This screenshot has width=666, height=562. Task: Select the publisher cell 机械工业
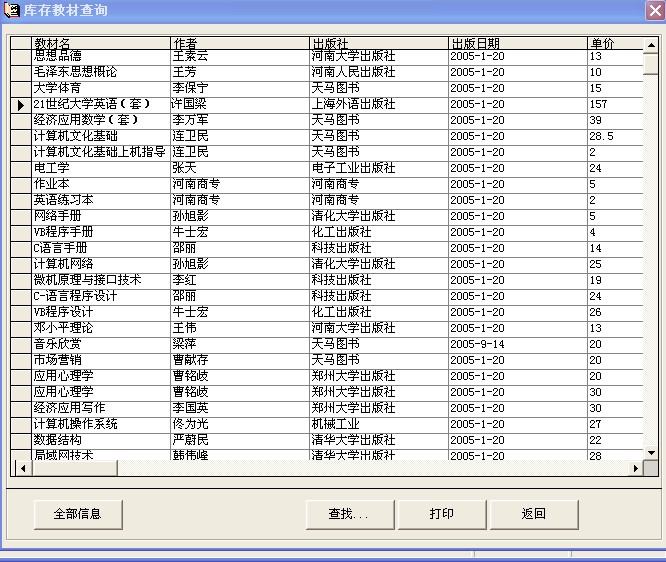[x=379, y=424]
